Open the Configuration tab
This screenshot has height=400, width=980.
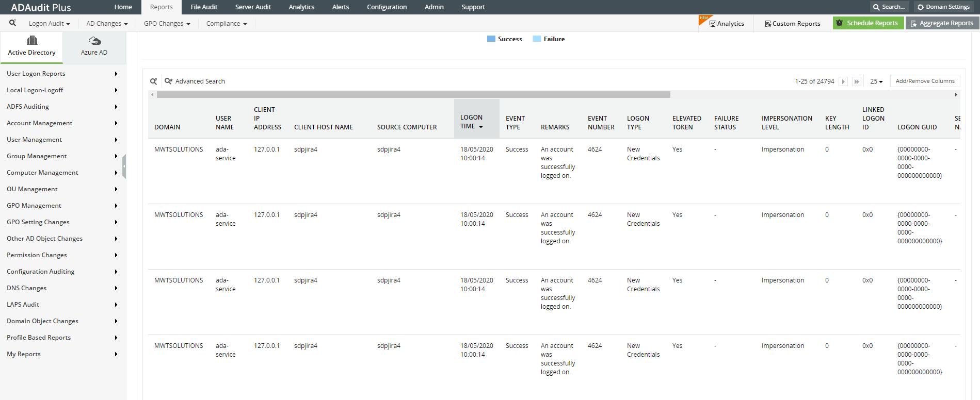(387, 7)
